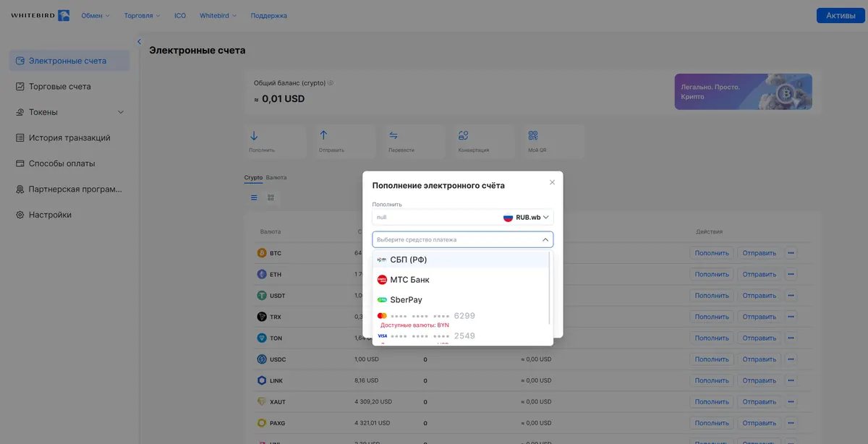Click the Действия column header
Screen dimensions: 868x444
coord(710,231)
